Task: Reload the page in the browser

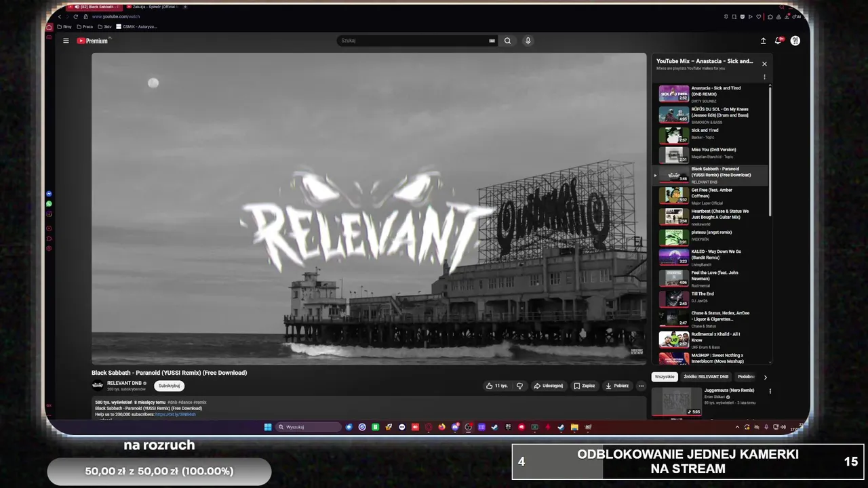Action: 75,16
